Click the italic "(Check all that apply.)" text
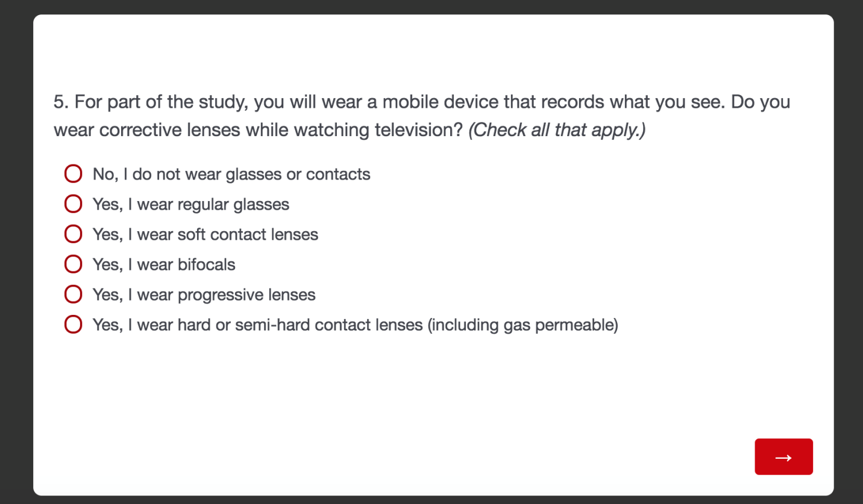Viewport: 863px width, 504px height. (557, 130)
